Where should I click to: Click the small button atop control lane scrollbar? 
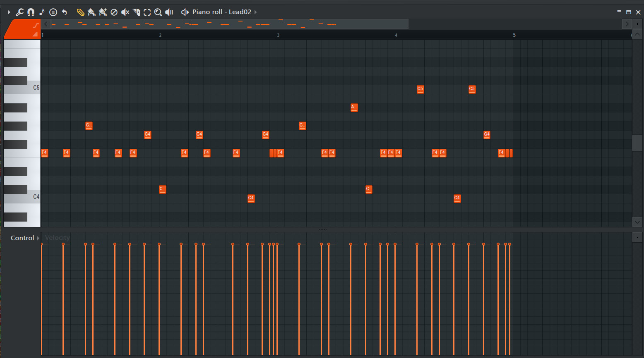[x=637, y=237]
